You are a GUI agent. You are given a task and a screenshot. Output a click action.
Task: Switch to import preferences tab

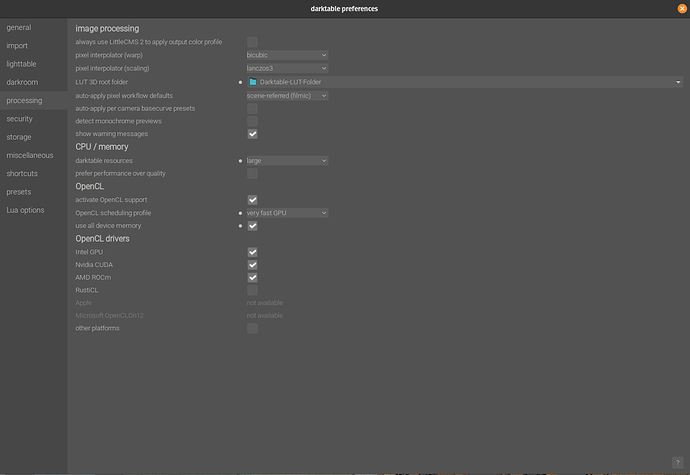pos(33,46)
